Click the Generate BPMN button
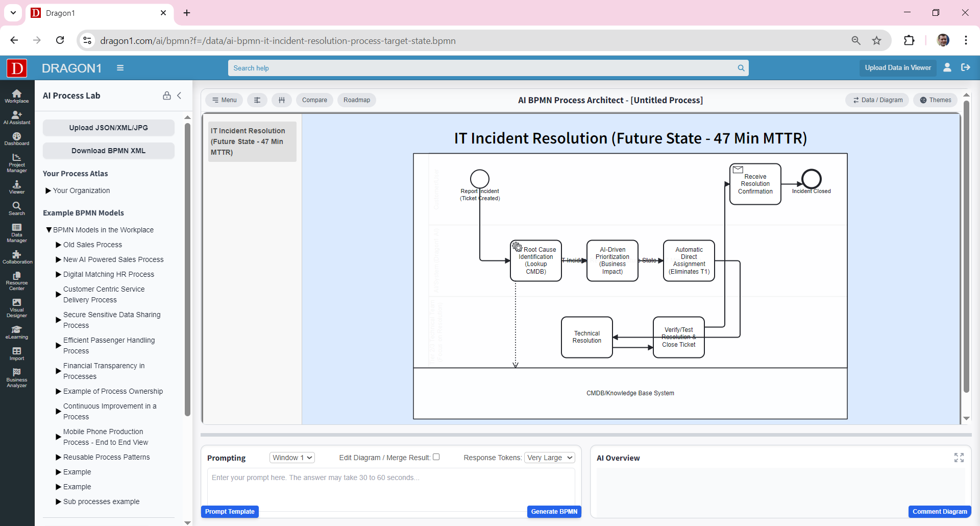This screenshot has height=526, width=980. [554, 511]
